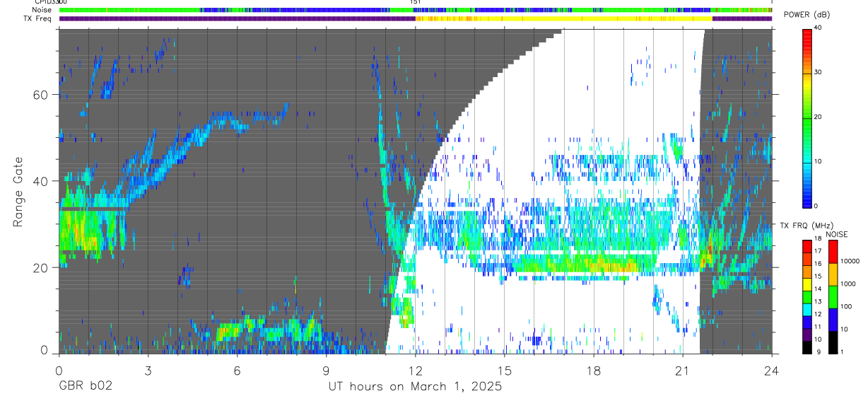
Task: Click the '18' hour tick on time axis
Action: [x=594, y=370]
